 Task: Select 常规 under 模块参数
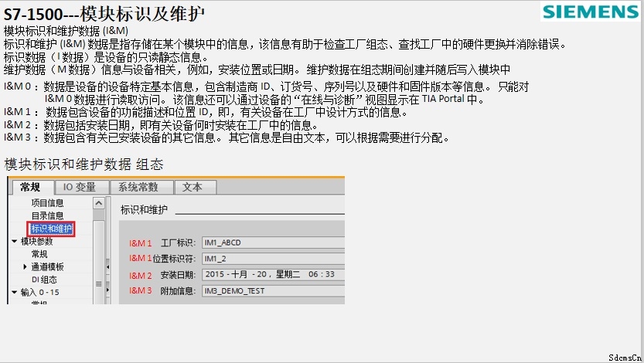(x=39, y=254)
